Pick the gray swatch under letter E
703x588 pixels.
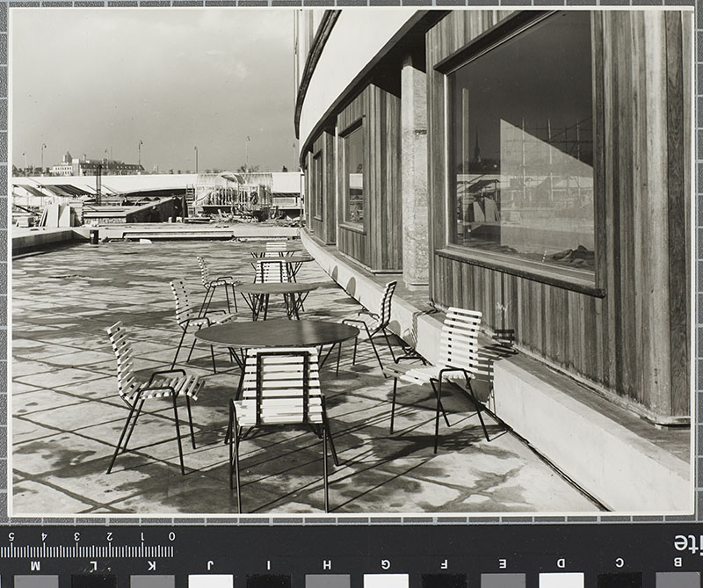[503, 580]
